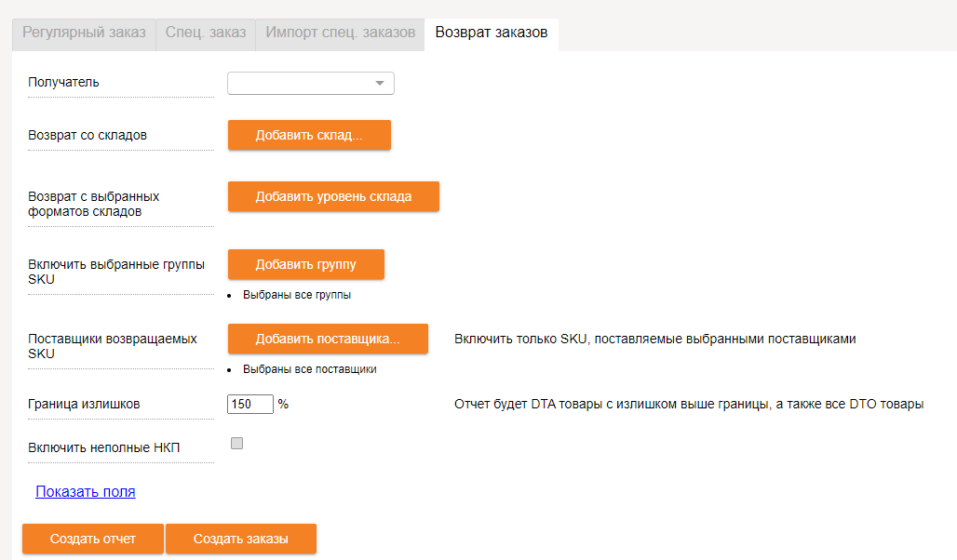The image size is (957, 560).
Task: Switch to the Регулярный заказ tab
Action: 84,33
